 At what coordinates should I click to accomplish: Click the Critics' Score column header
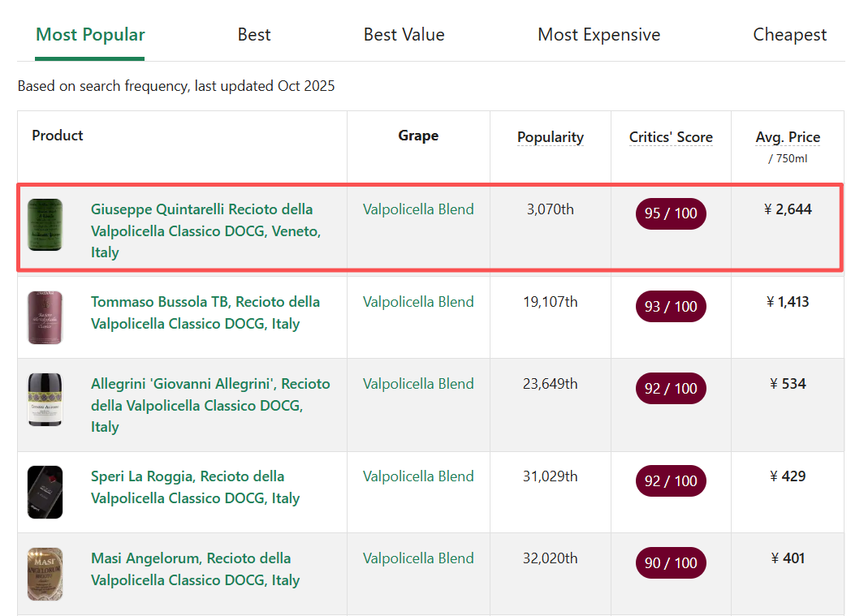point(671,137)
